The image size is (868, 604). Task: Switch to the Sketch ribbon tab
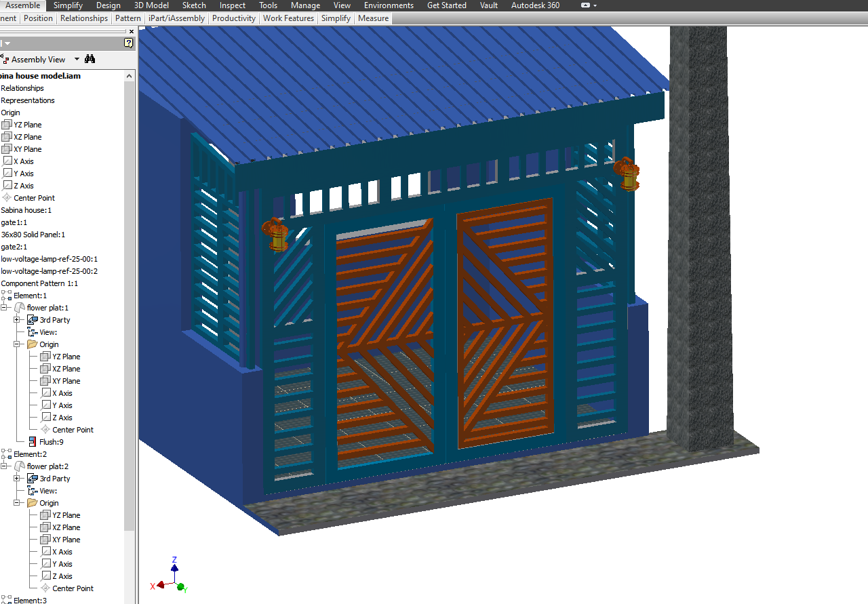194,5
